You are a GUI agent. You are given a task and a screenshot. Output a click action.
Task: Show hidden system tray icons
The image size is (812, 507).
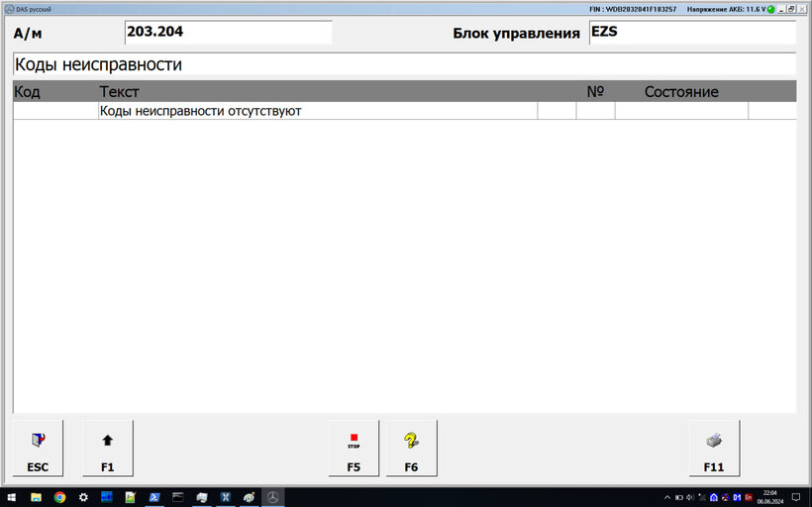pos(667,498)
